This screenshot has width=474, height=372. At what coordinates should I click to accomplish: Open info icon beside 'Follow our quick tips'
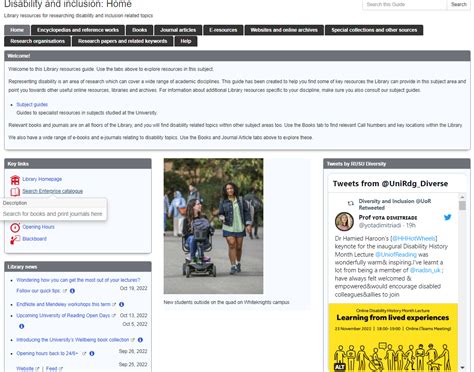(72, 291)
